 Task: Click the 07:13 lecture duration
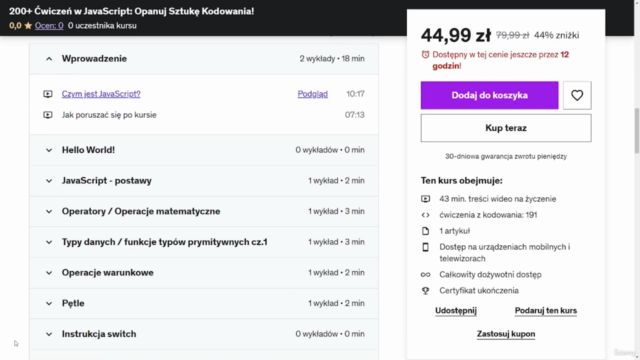[x=355, y=115]
